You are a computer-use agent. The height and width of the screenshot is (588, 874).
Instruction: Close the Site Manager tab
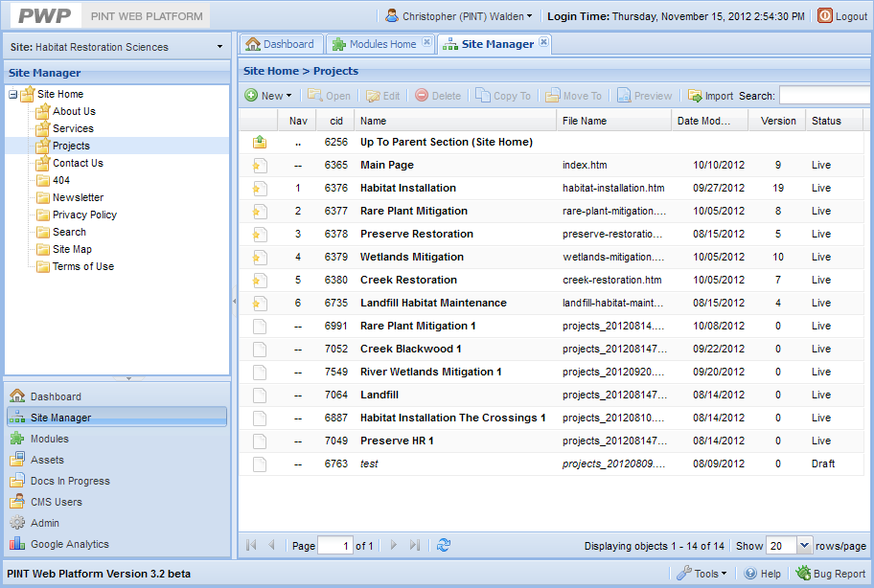tap(544, 42)
